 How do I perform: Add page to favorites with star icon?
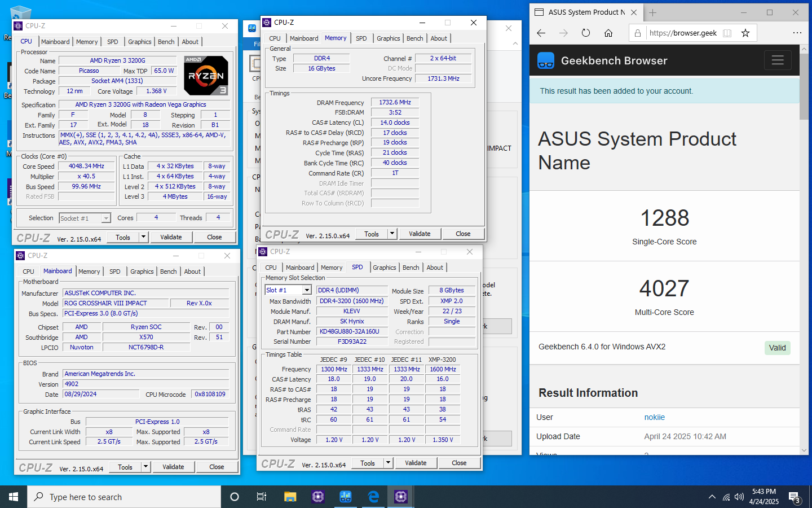(745, 33)
